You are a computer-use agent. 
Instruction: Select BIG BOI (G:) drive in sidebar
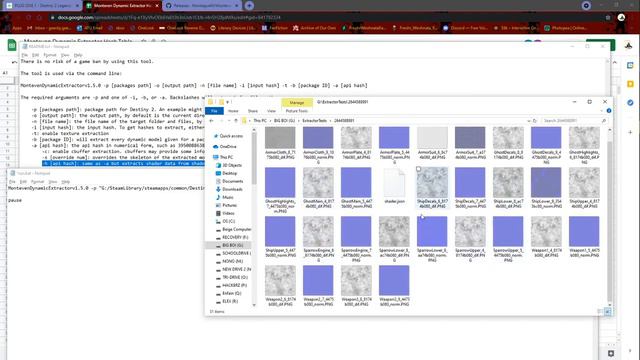coord(232,245)
